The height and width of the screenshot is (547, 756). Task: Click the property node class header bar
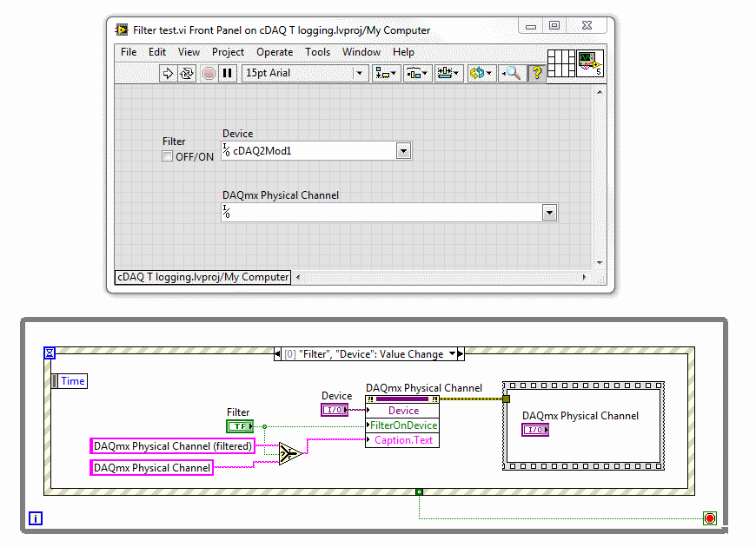coord(402,399)
